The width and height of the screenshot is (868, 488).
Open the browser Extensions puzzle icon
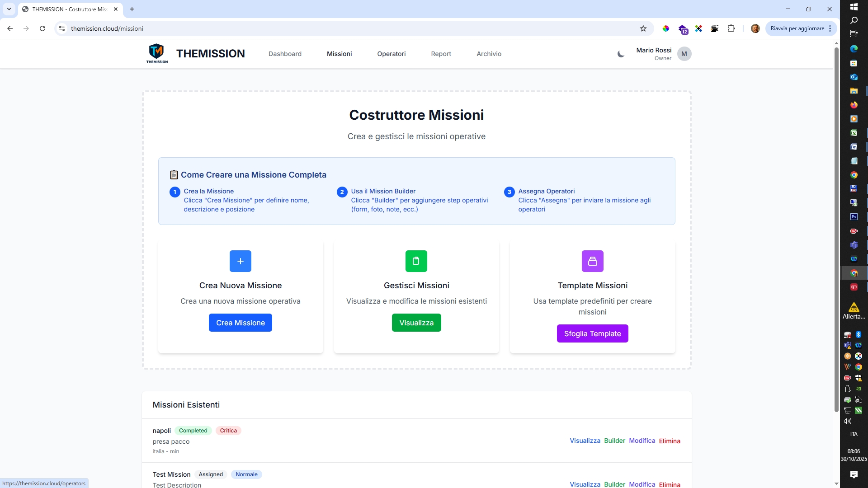coord(731,28)
